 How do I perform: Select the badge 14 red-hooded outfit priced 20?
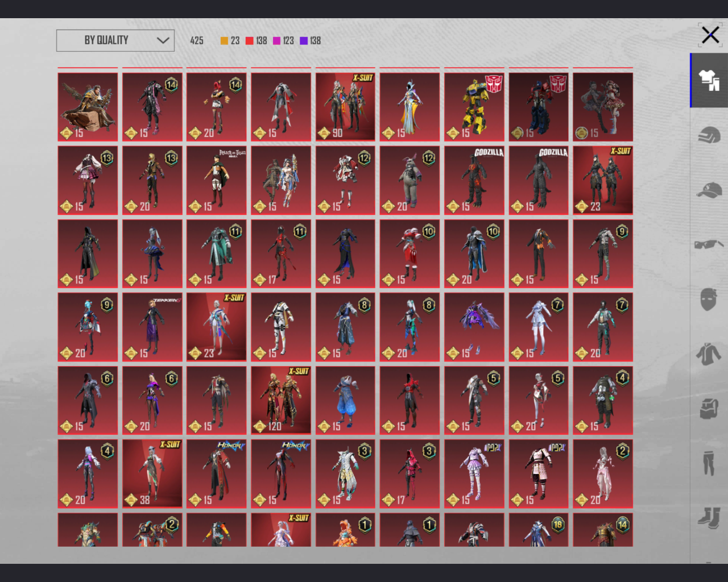click(217, 107)
